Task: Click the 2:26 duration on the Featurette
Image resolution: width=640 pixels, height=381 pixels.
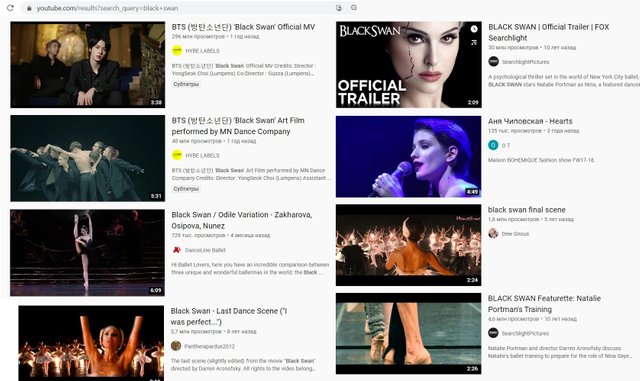Action: click(472, 369)
